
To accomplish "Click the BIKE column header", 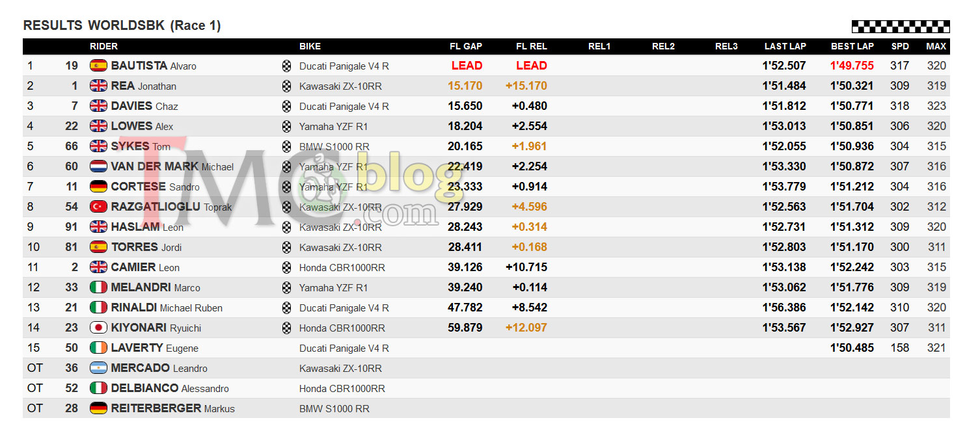I will click(310, 46).
